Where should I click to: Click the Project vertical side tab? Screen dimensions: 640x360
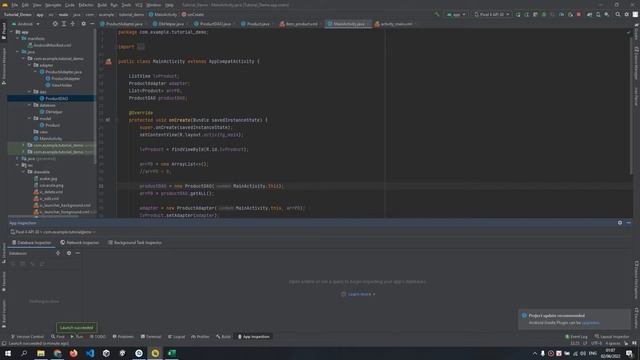tap(4, 31)
